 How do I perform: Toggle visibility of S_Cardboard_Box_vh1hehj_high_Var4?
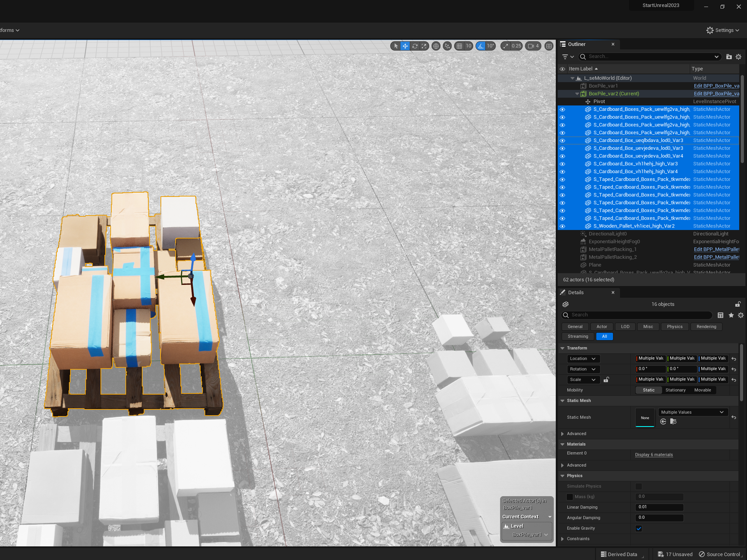[562, 172]
